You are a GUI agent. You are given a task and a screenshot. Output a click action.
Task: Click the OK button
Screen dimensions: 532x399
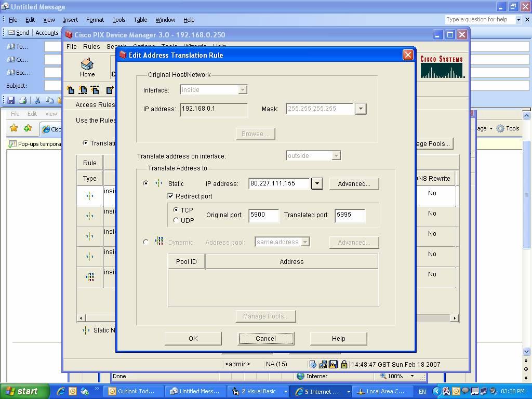(x=193, y=338)
